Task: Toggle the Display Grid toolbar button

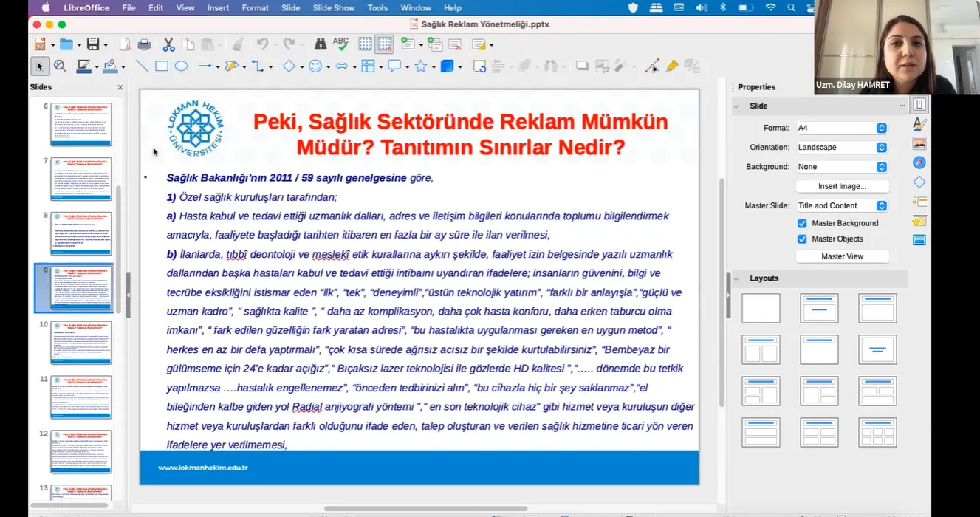Action: [x=365, y=44]
